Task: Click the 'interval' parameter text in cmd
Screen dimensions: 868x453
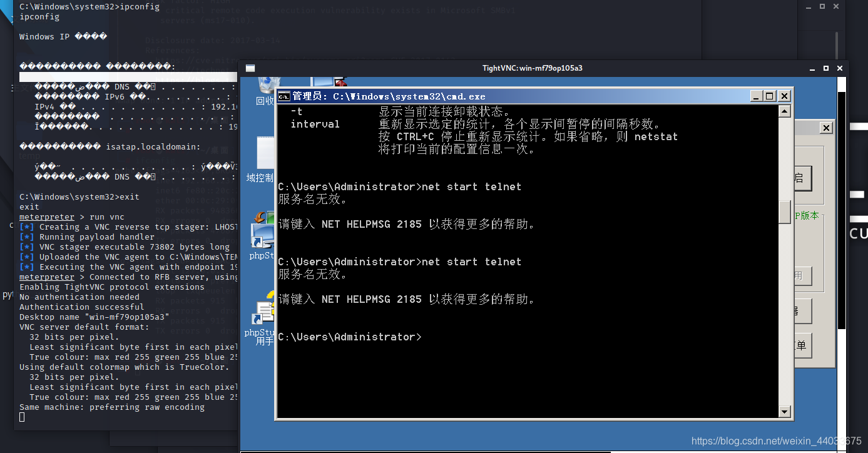Action: coord(315,124)
